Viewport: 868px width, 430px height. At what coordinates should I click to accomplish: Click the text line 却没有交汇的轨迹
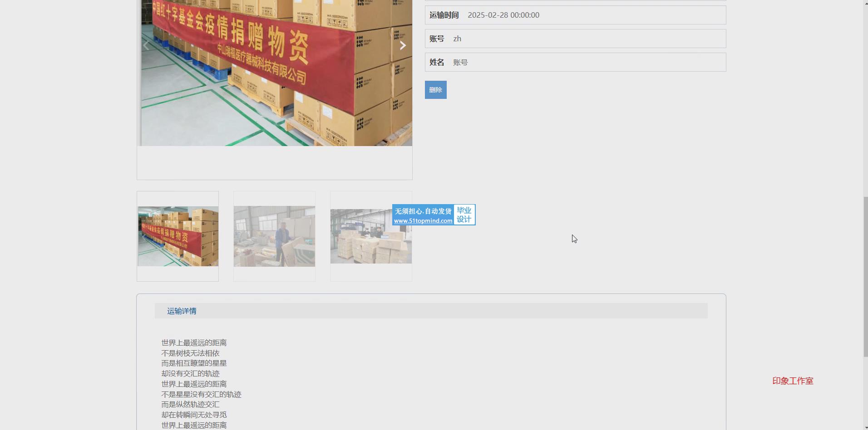[x=190, y=374]
